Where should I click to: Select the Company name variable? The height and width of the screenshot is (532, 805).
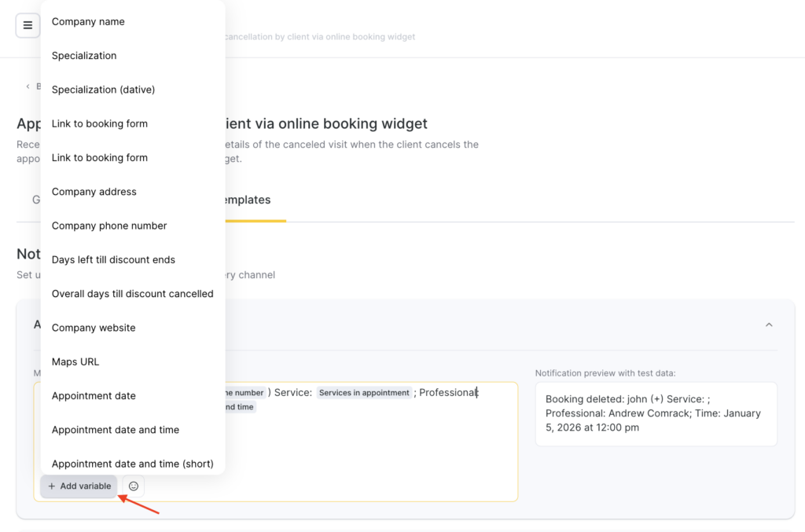pos(88,22)
